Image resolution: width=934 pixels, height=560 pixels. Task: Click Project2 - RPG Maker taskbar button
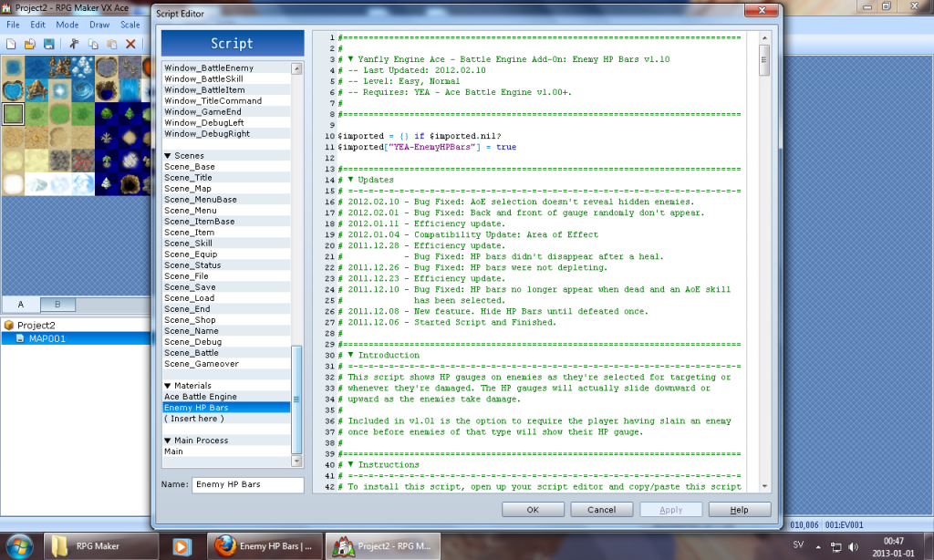click(383, 545)
